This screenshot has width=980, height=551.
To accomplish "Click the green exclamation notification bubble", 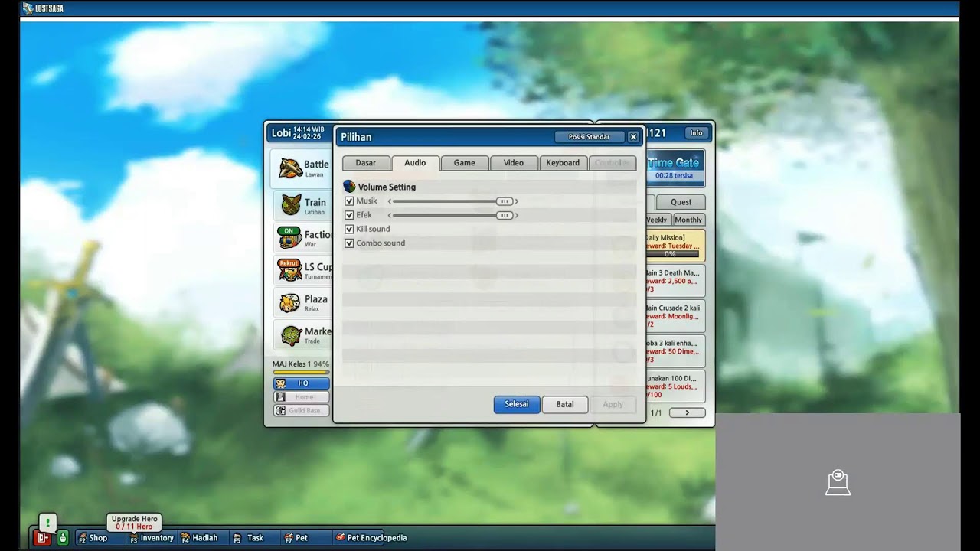I will point(47,523).
